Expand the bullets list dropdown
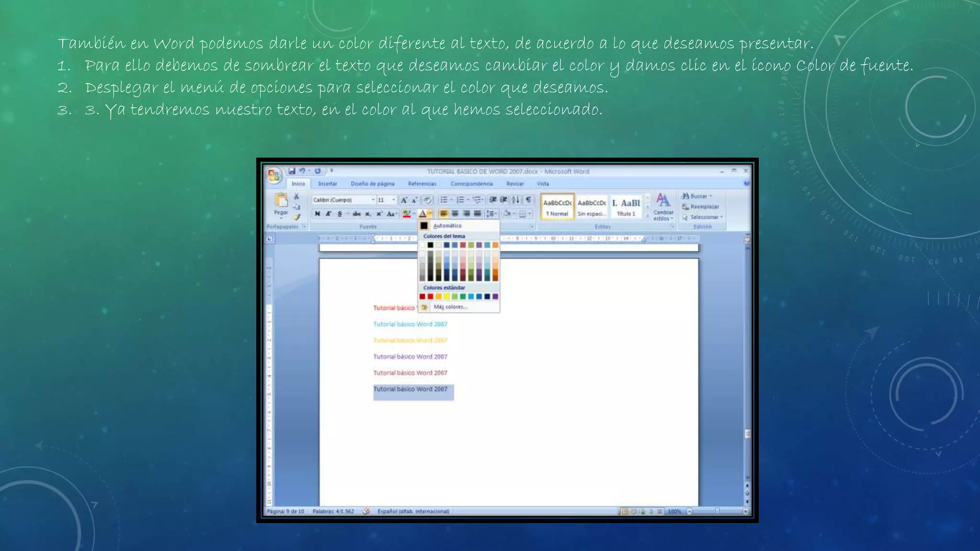980x551 pixels. 451,200
